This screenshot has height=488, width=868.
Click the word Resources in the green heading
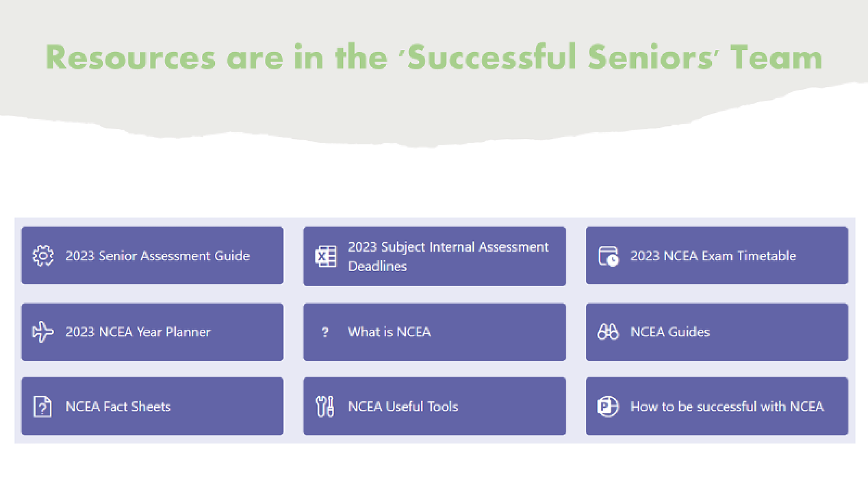[130, 58]
